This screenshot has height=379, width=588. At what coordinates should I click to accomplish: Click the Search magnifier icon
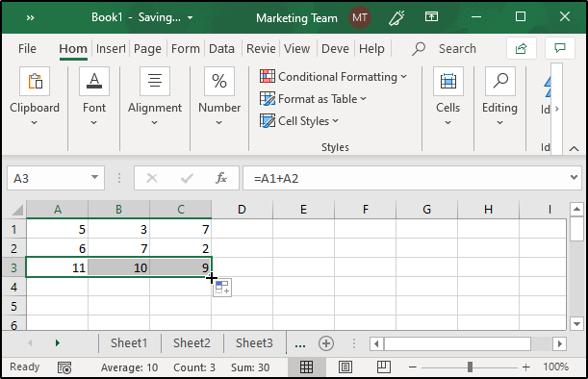tap(419, 48)
